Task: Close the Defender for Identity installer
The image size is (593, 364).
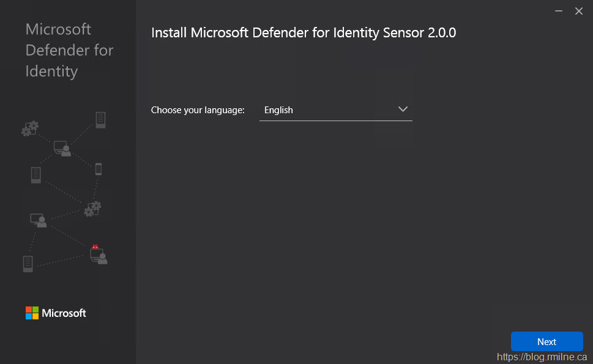Action: point(579,11)
